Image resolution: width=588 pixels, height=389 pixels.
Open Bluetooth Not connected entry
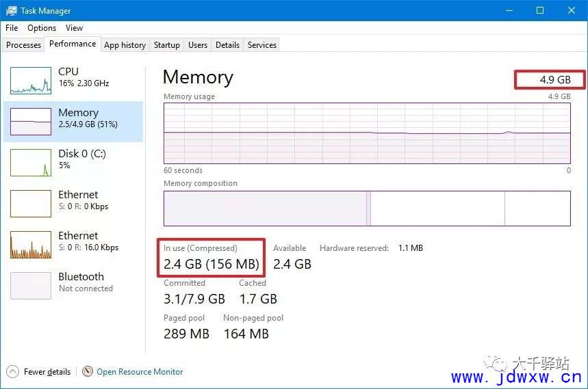pos(73,285)
